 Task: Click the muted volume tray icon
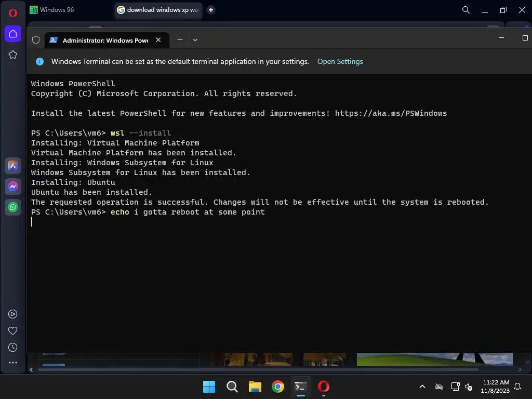pos(469,387)
